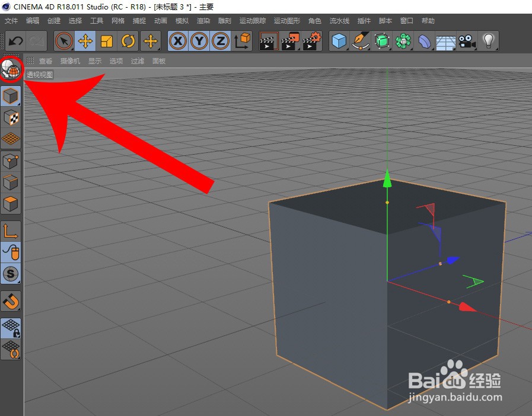
Task: Toggle the Tweak mode mouse icon
Action: [x=11, y=252]
